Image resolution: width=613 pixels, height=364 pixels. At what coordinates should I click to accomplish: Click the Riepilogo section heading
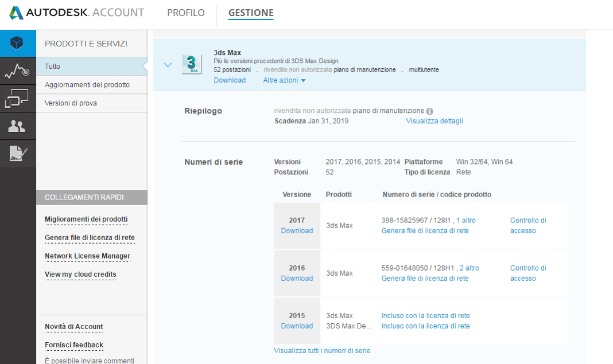203,111
